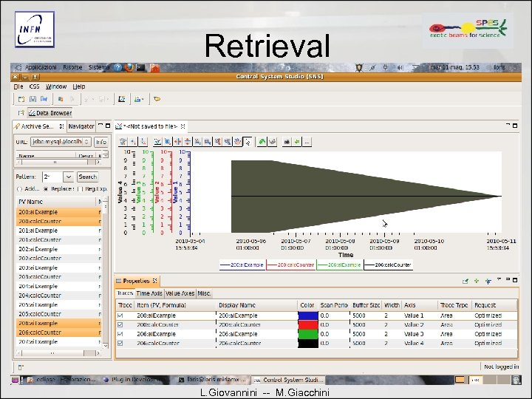Open the eclipse taskbar entry
This screenshot has width=532, height=399.
click(63, 380)
